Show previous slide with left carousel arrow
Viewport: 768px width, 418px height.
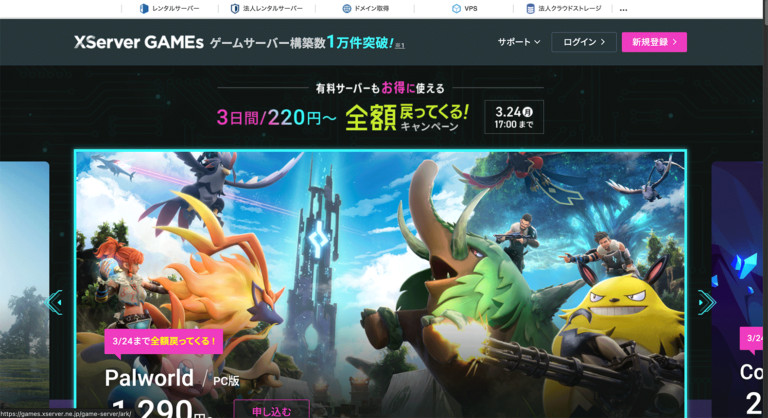[54, 302]
